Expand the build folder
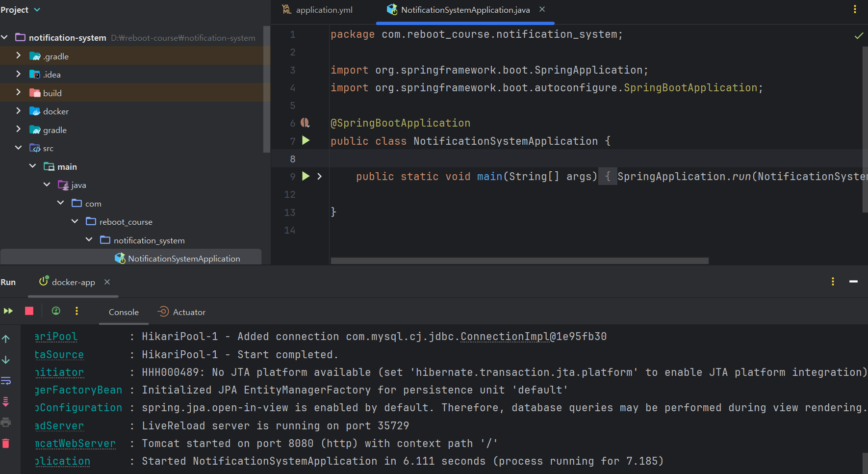The image size is (868, 474). 18,92
